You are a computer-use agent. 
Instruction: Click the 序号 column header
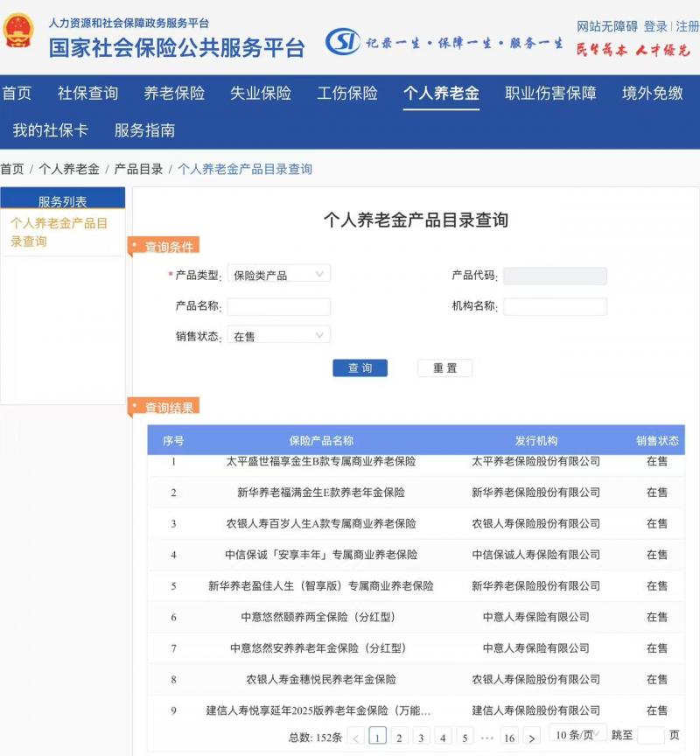(x=173, y=440)
